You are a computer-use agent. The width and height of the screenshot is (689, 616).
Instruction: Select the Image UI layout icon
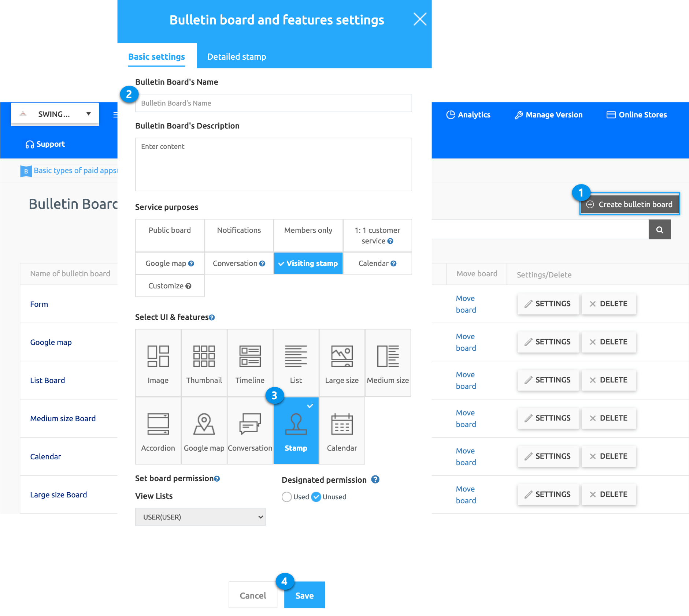pyautogui.click(x=158, y=356)
